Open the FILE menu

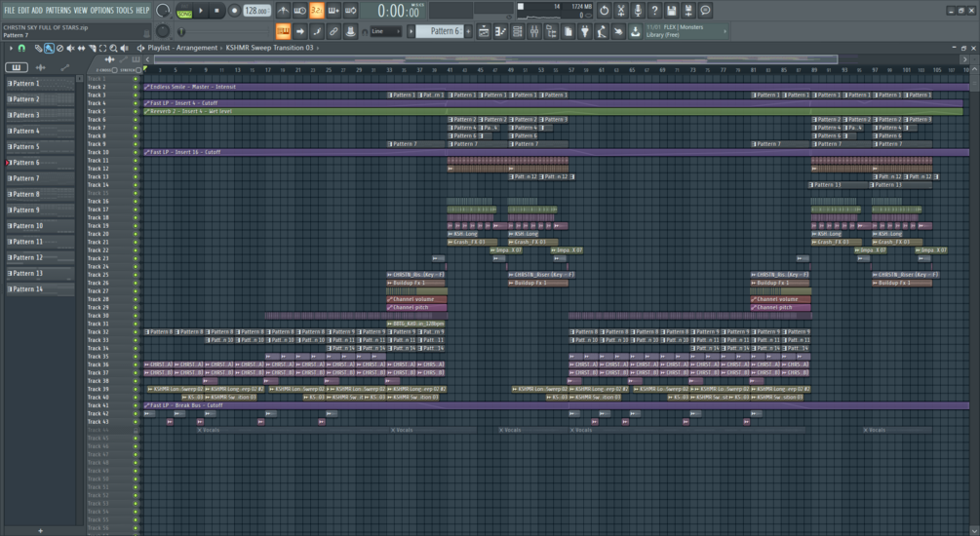(10, 11)
